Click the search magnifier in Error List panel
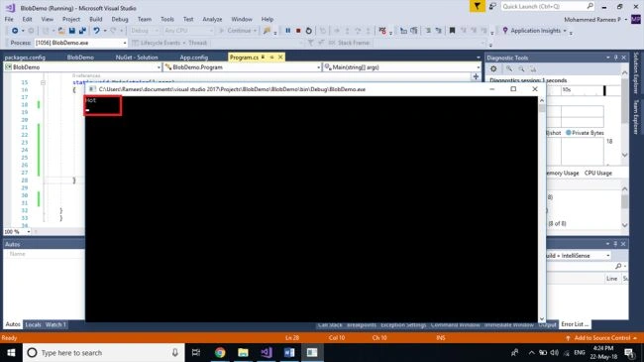This screenshot has width=644, height=362. pyautogui.click(x=618, y=267)
